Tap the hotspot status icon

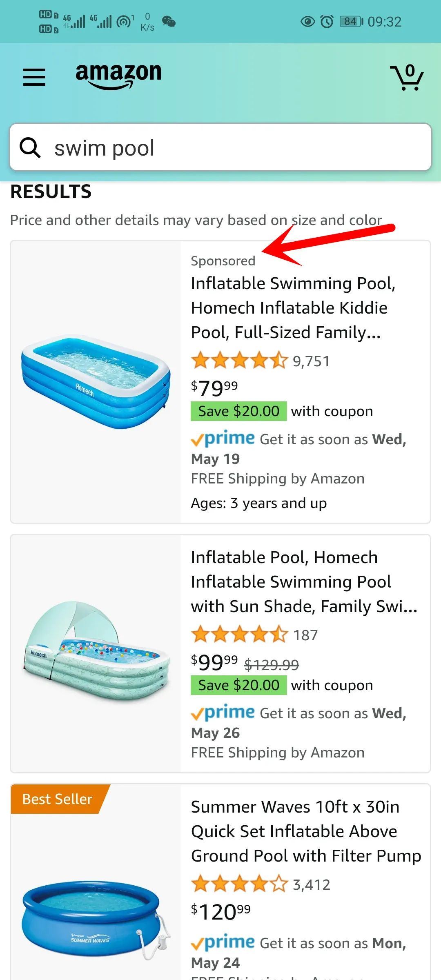(x=125, y=21)
